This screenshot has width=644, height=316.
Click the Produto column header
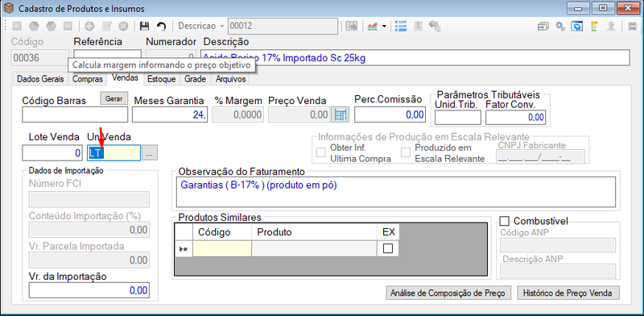tap(314, 232)
